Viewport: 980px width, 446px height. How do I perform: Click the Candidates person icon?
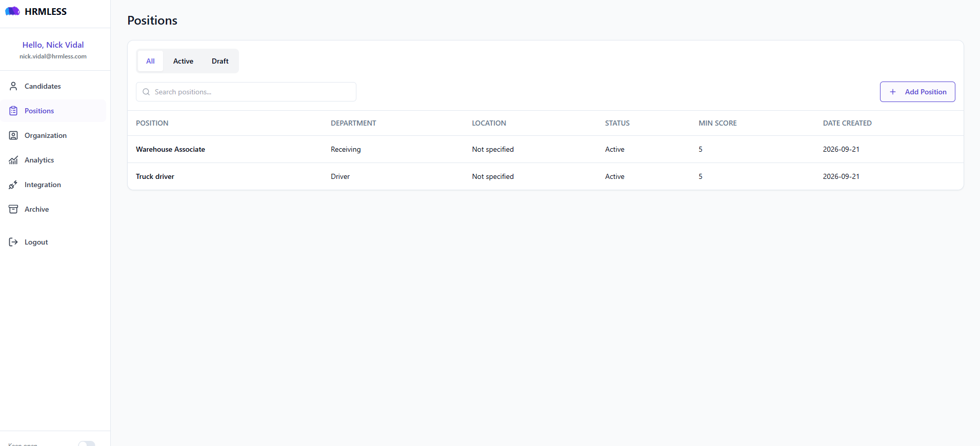(13, 86)
